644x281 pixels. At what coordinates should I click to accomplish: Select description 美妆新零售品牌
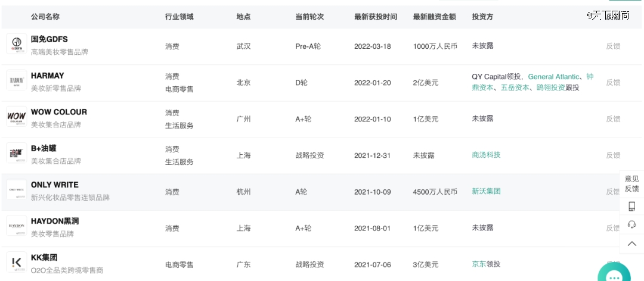(56, 88)
